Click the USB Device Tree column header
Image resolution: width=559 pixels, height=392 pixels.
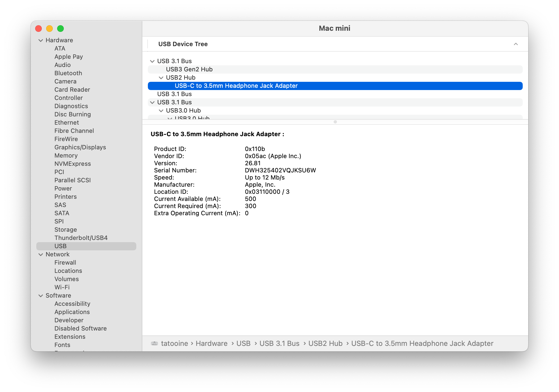click(183, 44)
